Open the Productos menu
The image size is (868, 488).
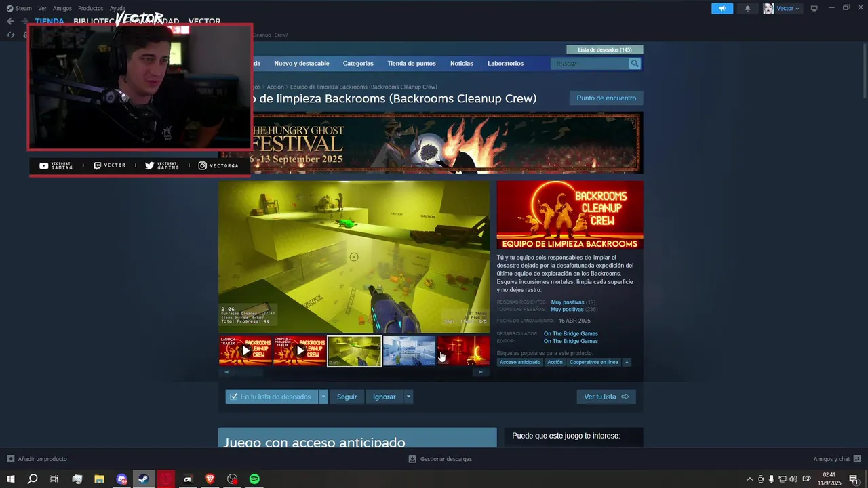click(90, 8)
